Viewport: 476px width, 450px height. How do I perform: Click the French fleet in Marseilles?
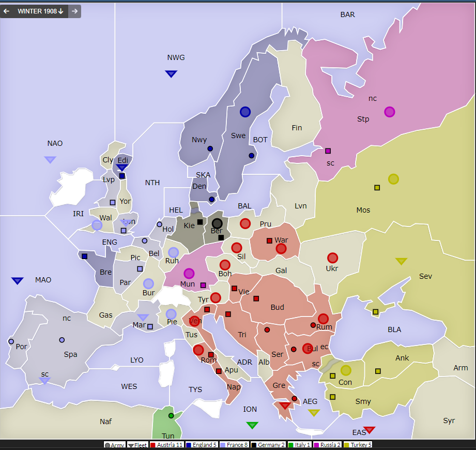pos(143,318)
